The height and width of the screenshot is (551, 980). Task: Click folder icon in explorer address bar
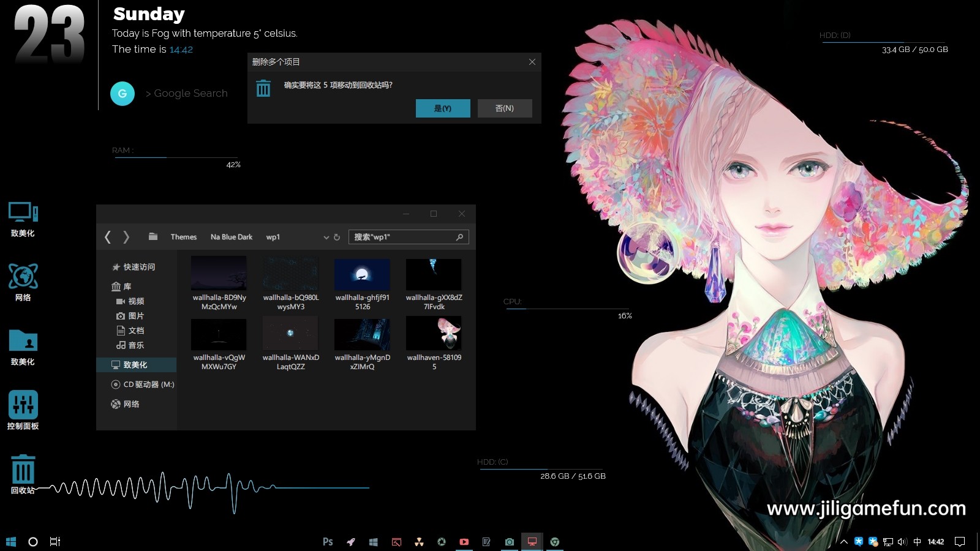point(153,236)
